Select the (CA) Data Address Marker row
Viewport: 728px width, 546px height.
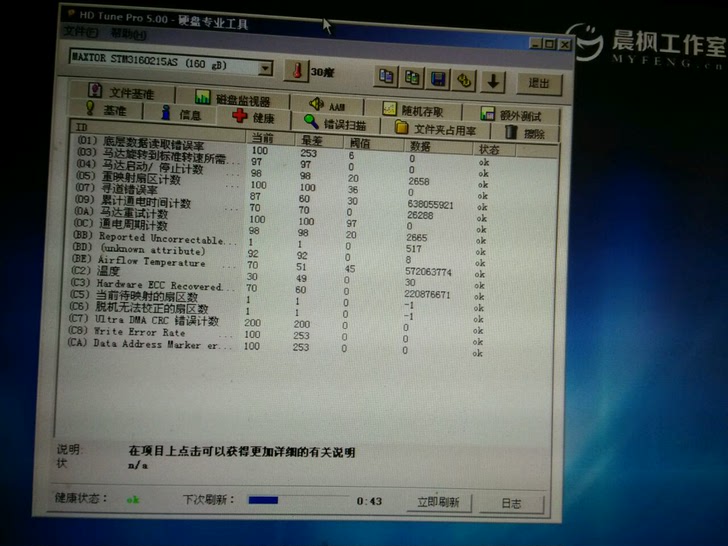coord(274,347)
